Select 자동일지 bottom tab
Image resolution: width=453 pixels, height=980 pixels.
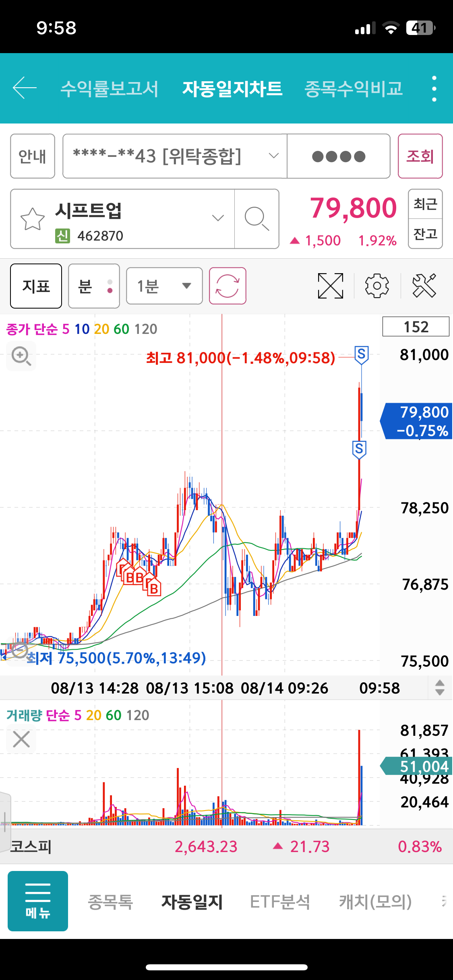point(192,902)
